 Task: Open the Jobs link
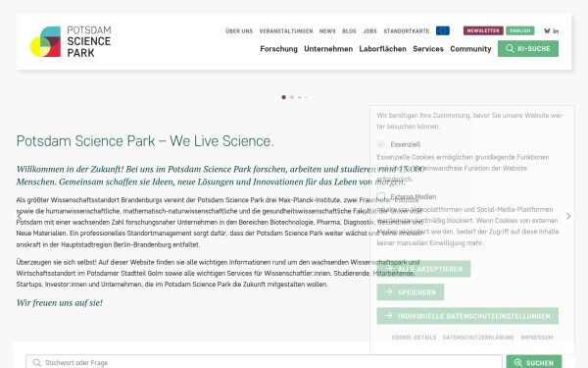369,31
